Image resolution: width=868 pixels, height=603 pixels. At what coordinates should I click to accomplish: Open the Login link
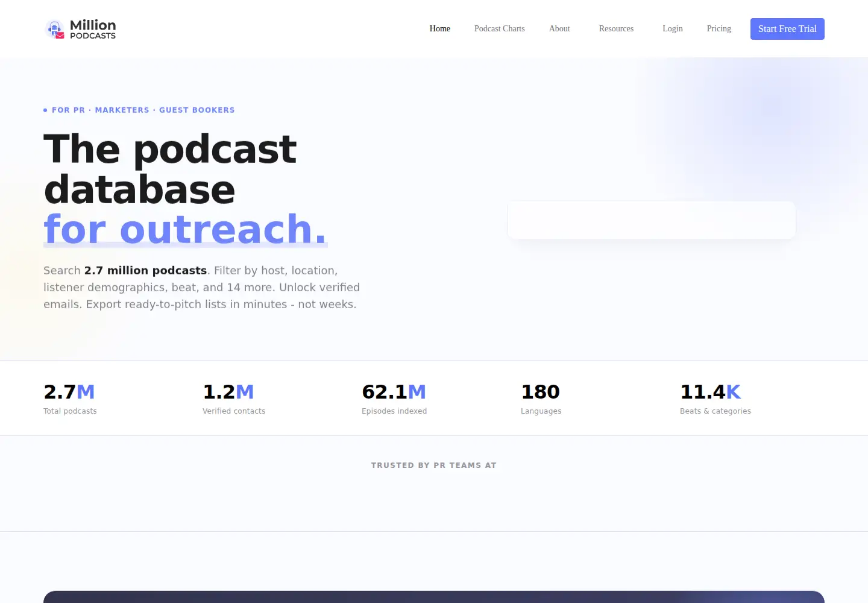(x=673, y=28)
